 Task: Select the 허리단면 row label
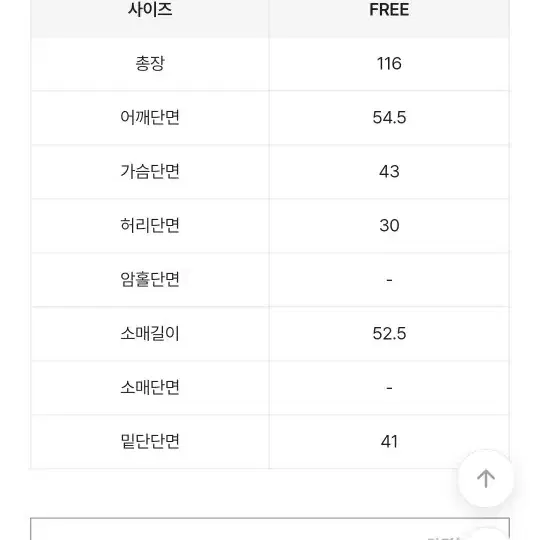(x=150, y=226)
